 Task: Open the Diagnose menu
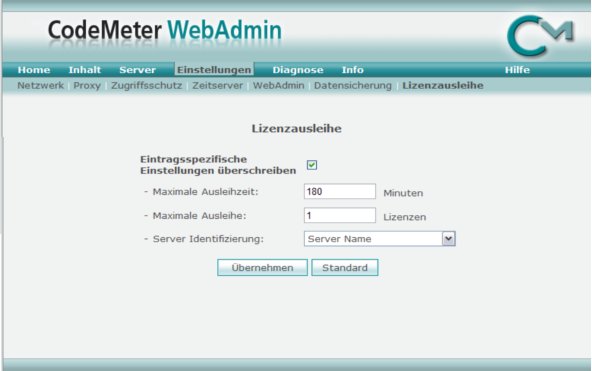tap(298, 70)
